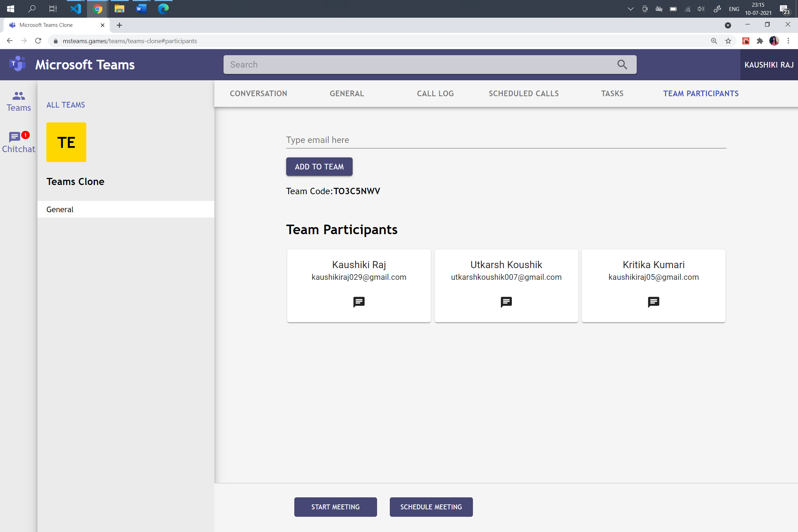Viewport: 798px width, 532px height.
Task: Open chat with Utkarsh Koushik
Action: (506, 302)
